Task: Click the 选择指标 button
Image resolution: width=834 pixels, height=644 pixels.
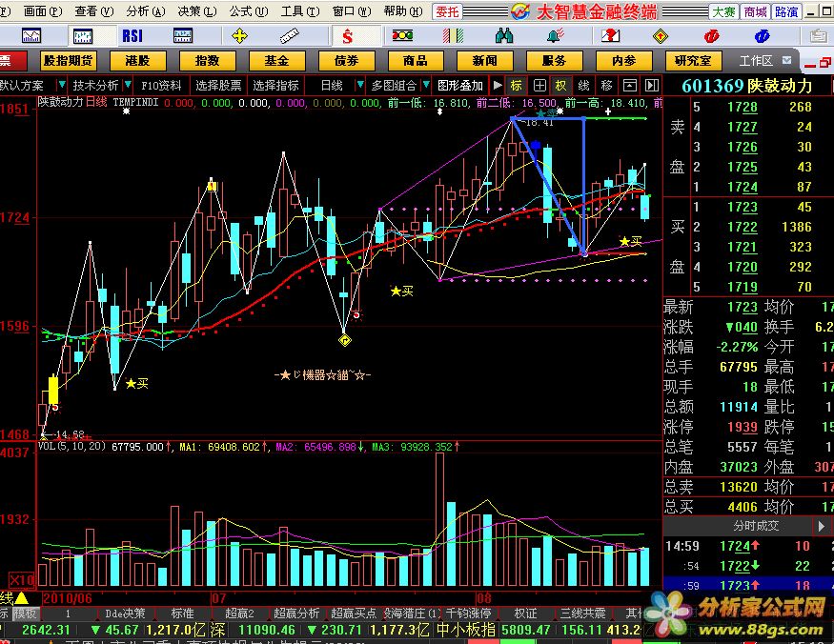Action: coord(275,85)
